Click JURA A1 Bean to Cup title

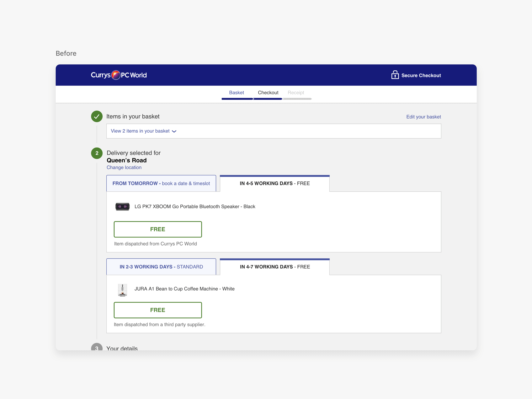185,289
